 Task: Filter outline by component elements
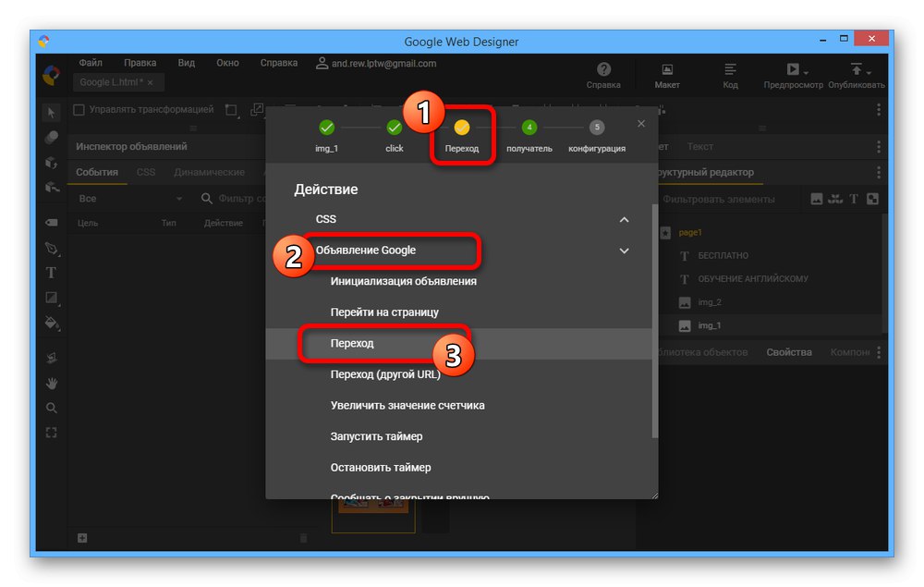click(835, 199)
